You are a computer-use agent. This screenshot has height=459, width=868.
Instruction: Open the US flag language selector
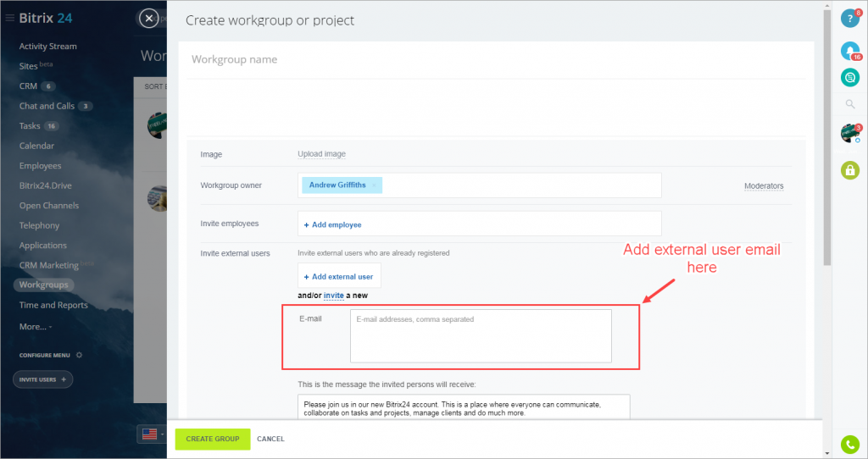tap(149, 434)
